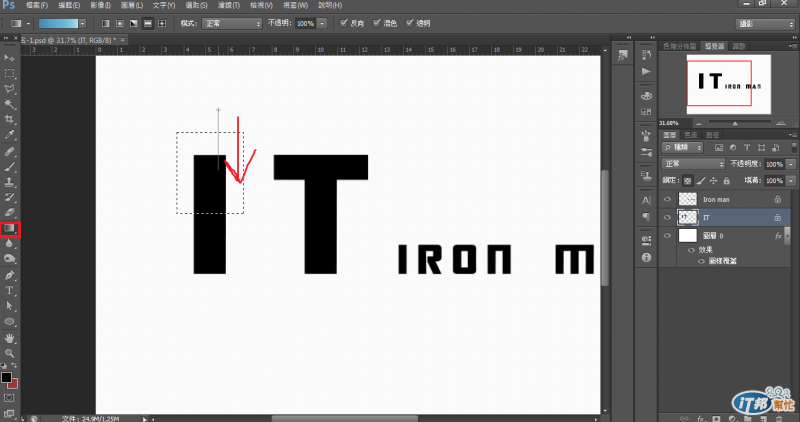Screen dimensions: 800x422
Task: Open the 文字(Y) menu
Action: pyautogui.click(x=164, y=5)
